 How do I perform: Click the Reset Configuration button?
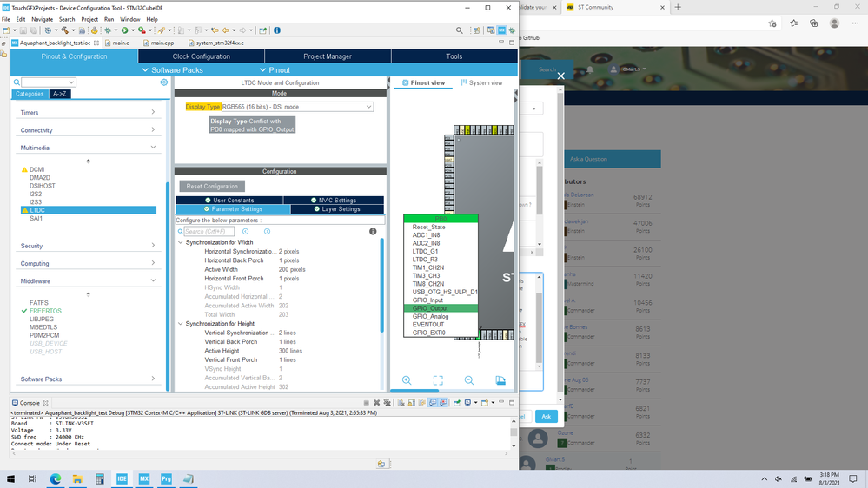tap(212, 187)
